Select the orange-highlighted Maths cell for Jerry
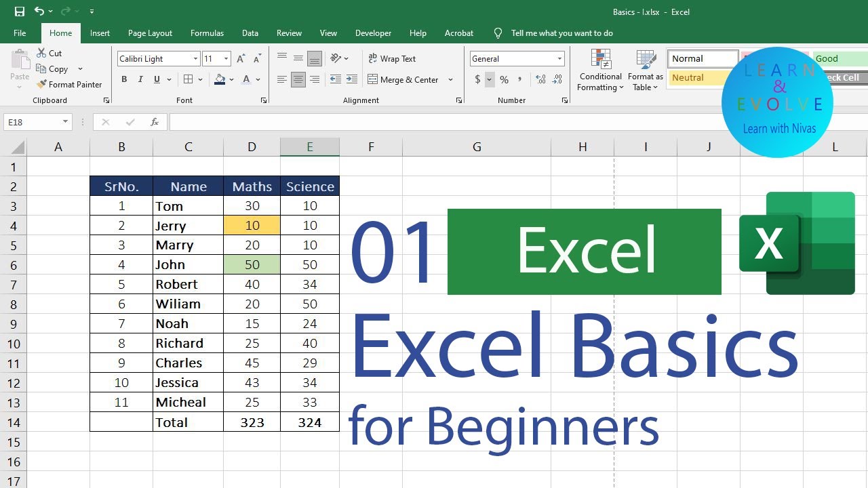The height and width of the screenshot is (488, 868). point(252,226)
